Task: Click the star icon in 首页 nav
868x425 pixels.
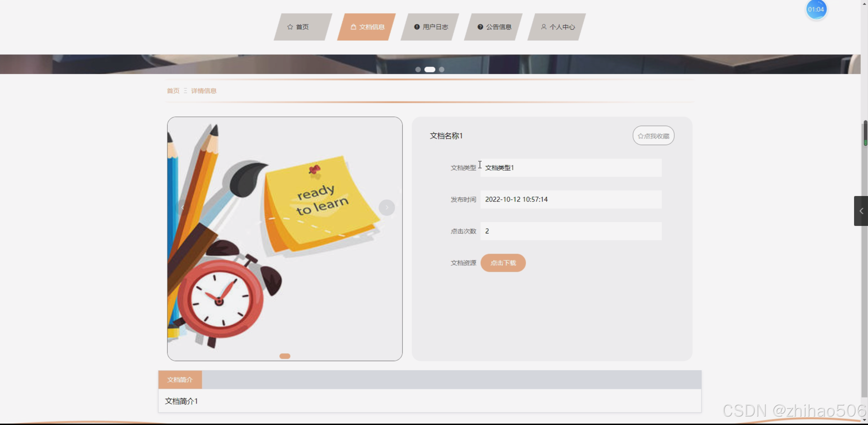Action: coord(290,27)
